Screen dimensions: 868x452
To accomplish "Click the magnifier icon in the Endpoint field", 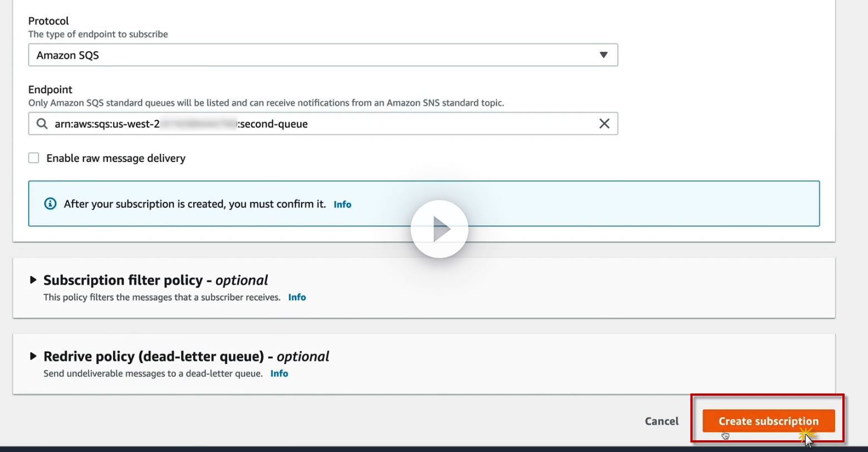I will [x=42, y=124].
